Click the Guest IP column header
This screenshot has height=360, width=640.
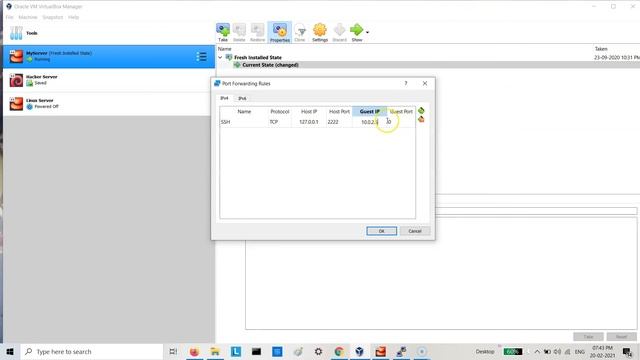(x=369, y=111)
